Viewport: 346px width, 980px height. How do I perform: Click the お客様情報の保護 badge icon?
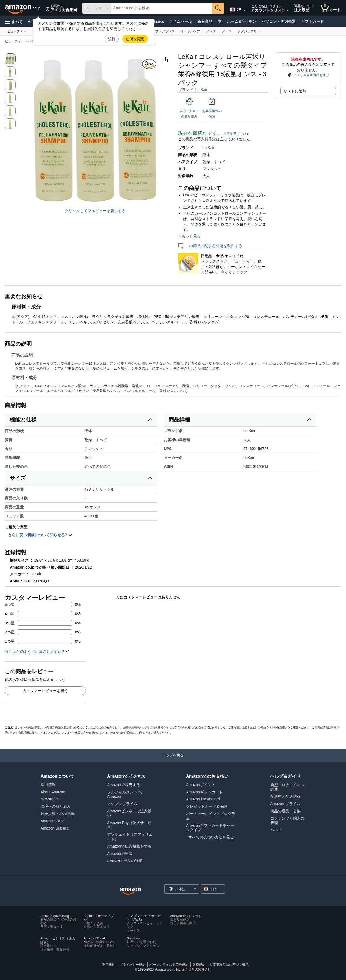click(212, 101)
